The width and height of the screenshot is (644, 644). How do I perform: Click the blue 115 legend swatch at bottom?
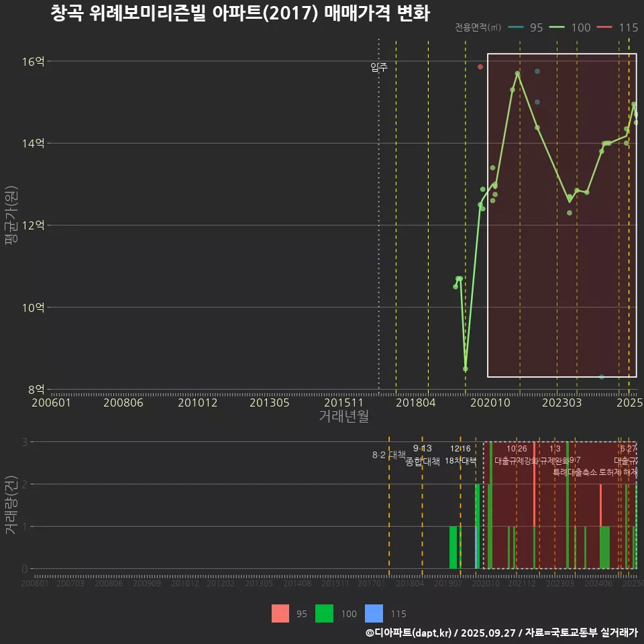click(374, 613)
